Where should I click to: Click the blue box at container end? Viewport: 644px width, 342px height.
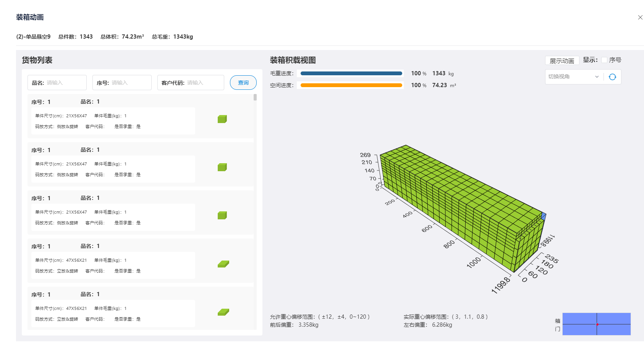click(544, 216)
